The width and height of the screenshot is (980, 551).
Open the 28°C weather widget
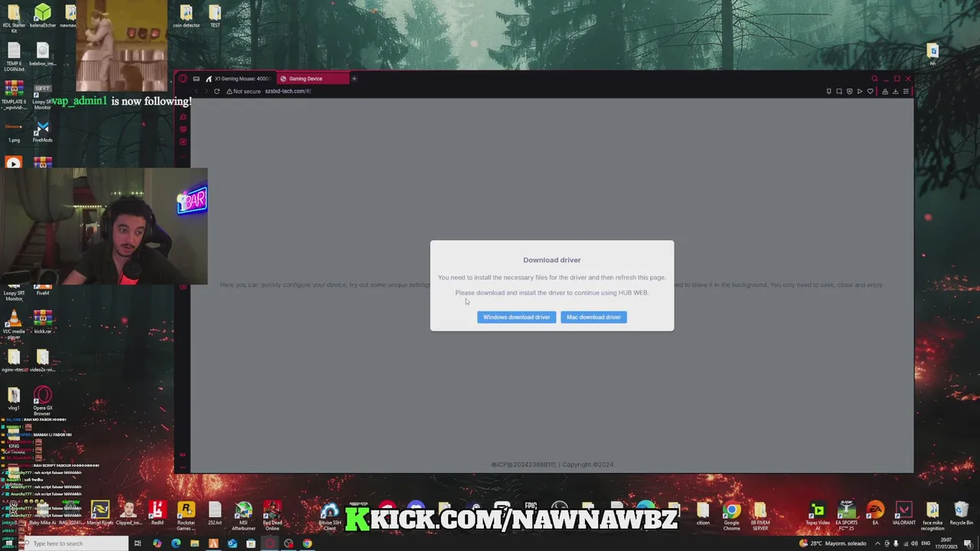click(x=833, y=543)
